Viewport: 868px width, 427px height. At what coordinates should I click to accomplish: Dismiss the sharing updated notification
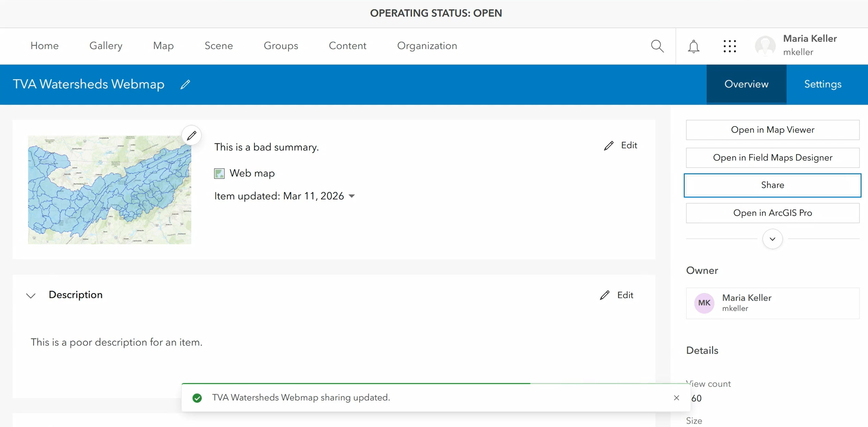[676, 398]
